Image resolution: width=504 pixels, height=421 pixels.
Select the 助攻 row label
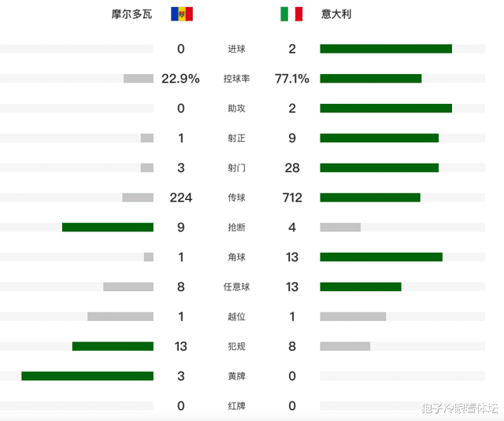coord(236,109)
